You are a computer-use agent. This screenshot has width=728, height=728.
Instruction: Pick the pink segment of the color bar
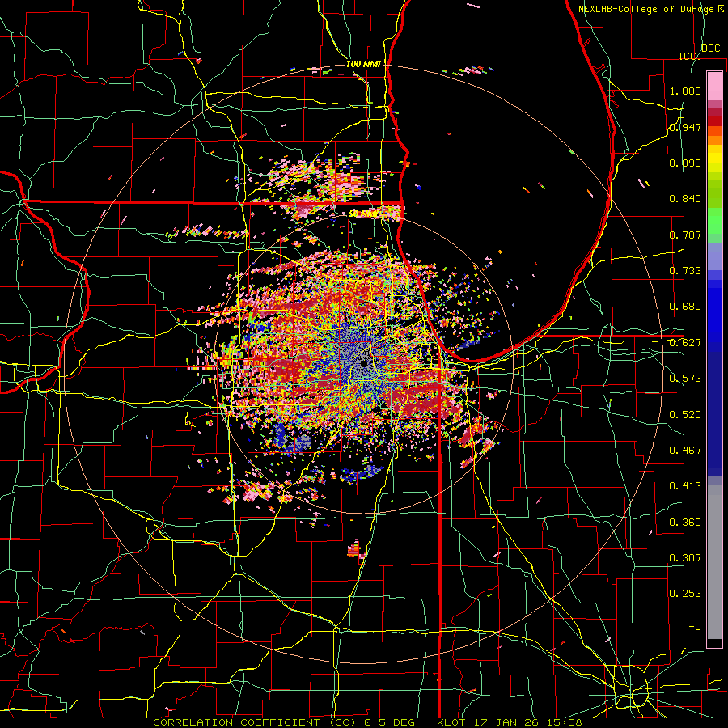pos(714,86)
